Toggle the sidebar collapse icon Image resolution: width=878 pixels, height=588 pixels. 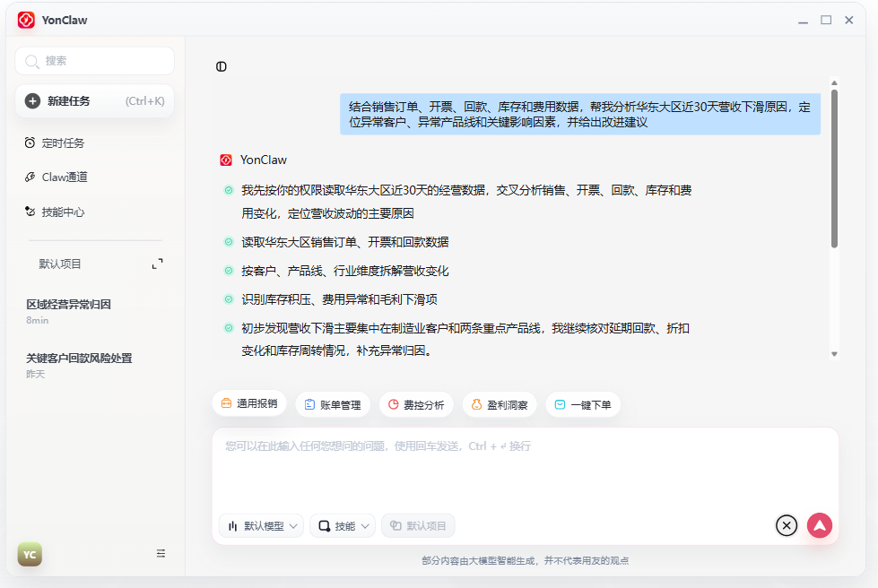[x=222, y=66]
